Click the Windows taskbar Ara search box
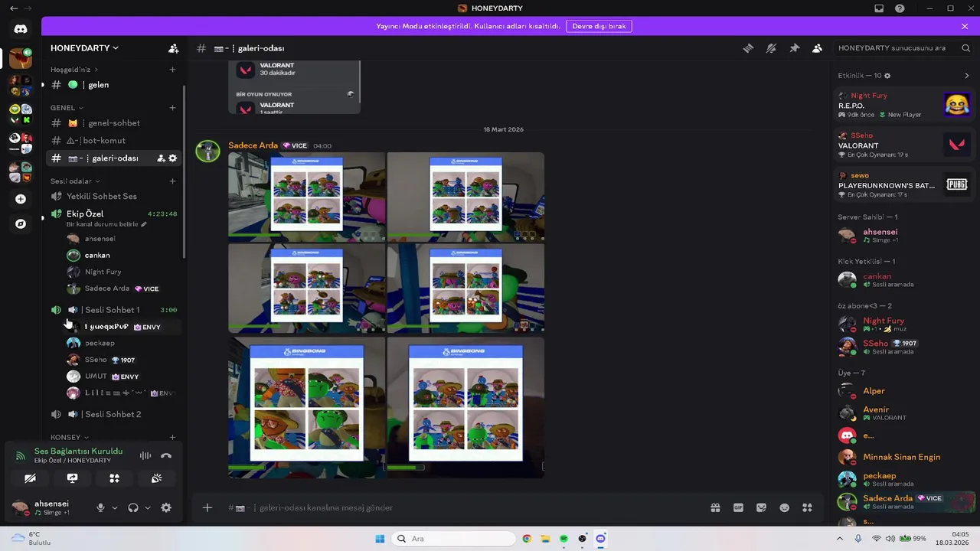The image size is (980, 551). pos(453,539)
